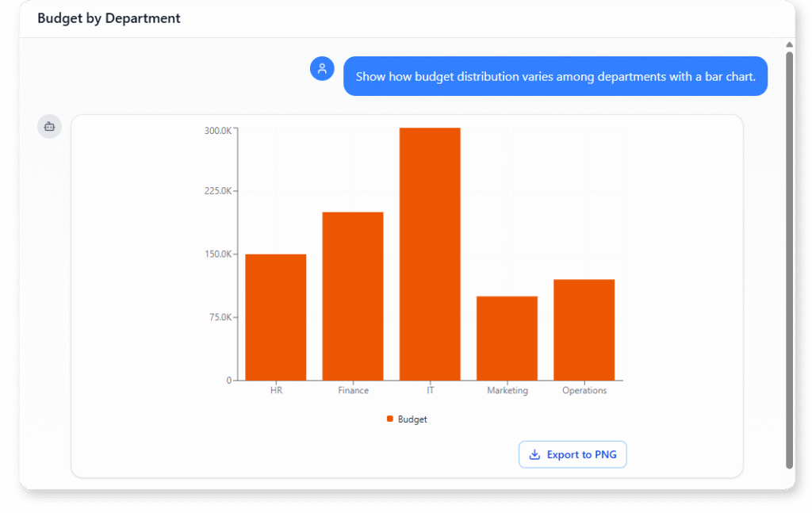Image resolution: width=812 pixels, height=513 pixels.
Task: Click the chat message bubble
Action: [x=555, y=76]
